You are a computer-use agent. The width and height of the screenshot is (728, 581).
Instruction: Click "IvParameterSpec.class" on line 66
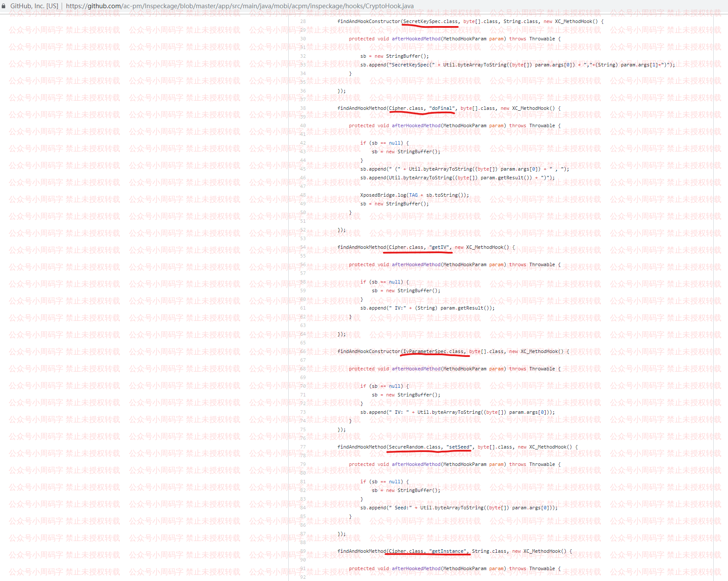433,351
